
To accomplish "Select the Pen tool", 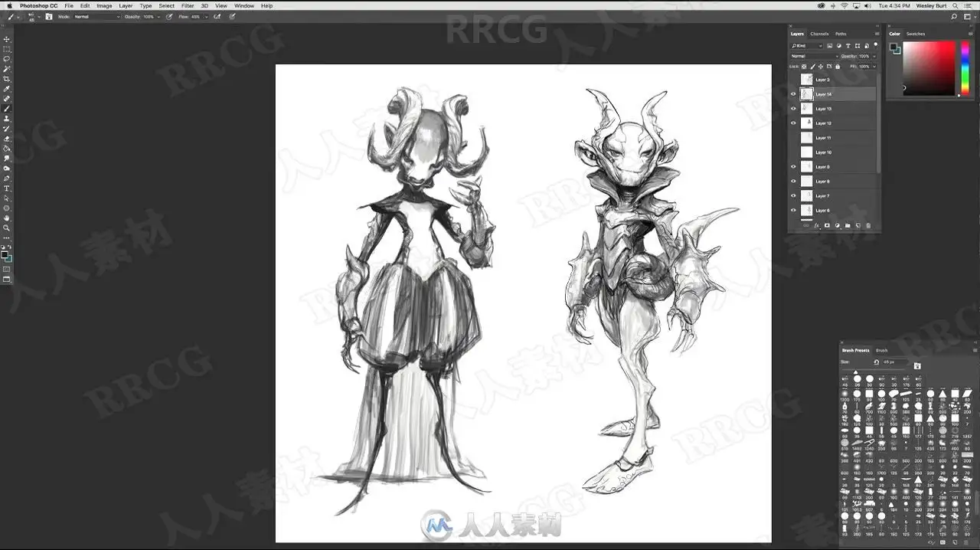I will point(6,178).
